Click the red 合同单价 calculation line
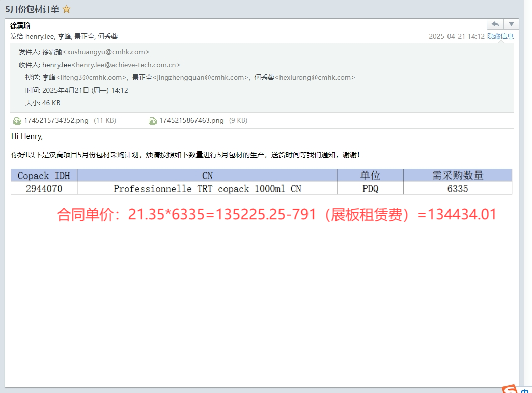The width and height of the screenshot is (532, 393). pyautogui.click(x=276, y=214)
